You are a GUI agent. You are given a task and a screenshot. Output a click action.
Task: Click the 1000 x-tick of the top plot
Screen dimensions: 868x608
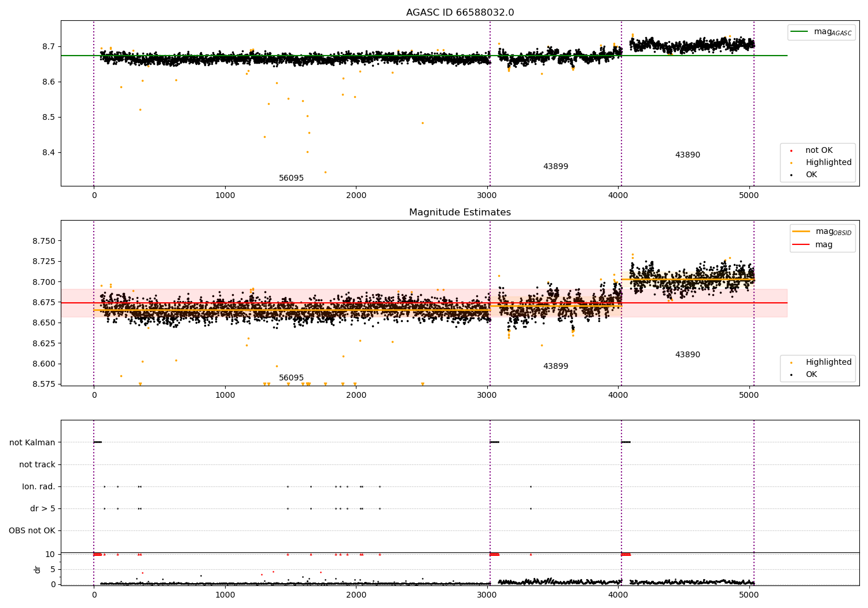click(225, 196)
